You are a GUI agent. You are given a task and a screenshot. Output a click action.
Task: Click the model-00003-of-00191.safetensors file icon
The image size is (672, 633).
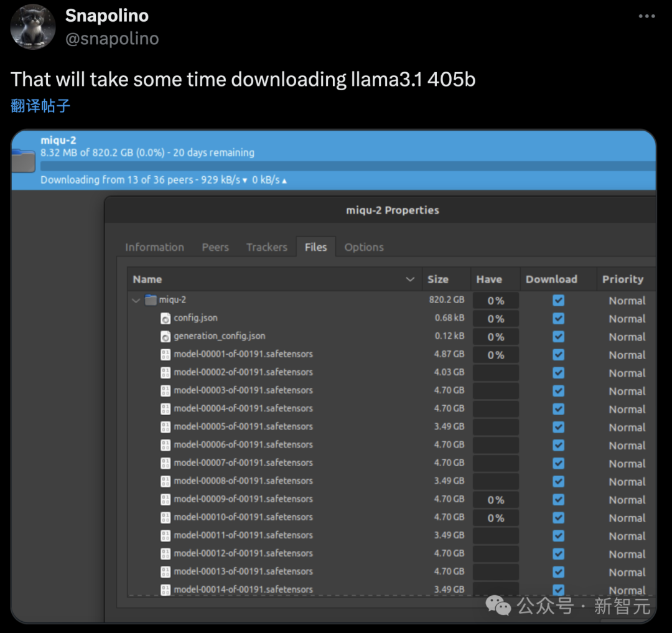point(166,390)
